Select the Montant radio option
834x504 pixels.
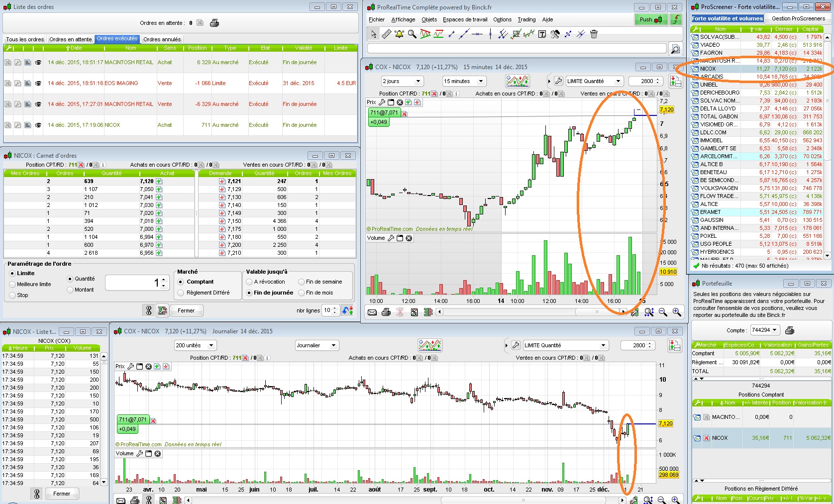(x=70, y=290)
